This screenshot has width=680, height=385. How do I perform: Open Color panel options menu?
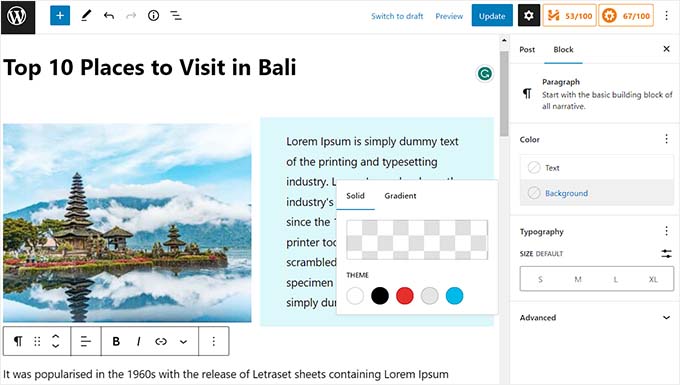[x=667, y=139]
